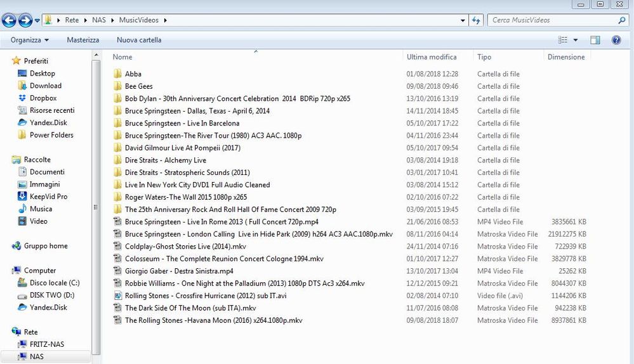Select David Gilmour Live At Pompeii folder
634x364 pixels.
coord(182,148)
